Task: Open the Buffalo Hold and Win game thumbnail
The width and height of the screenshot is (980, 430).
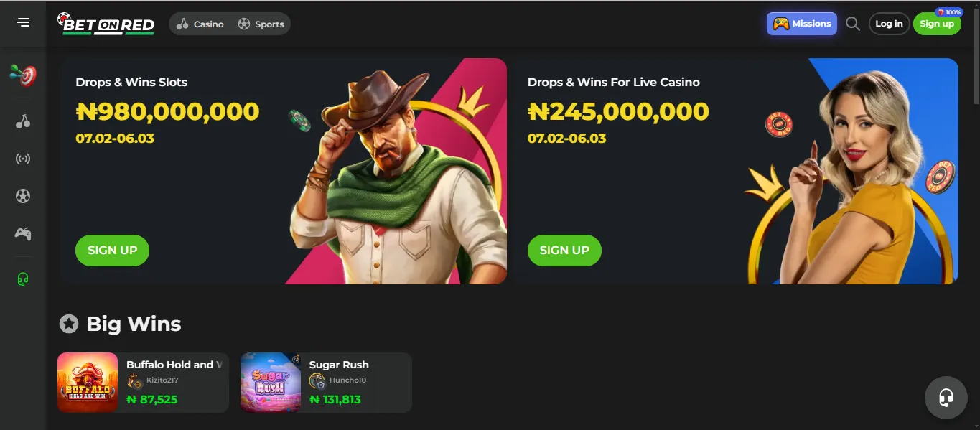Action: click(x=88, y=382)
